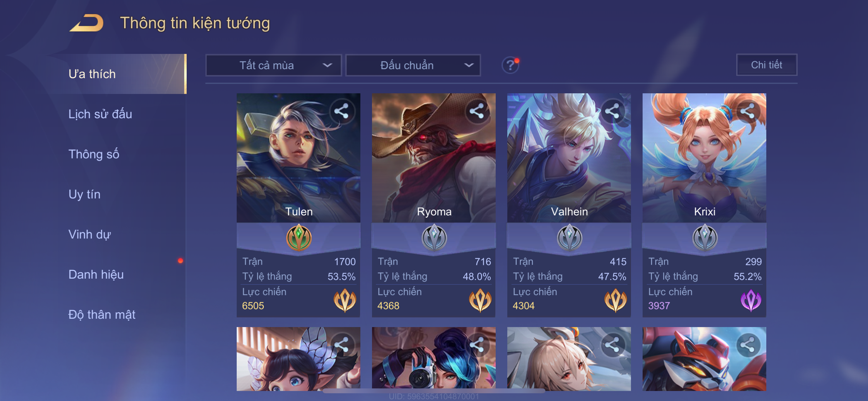Image resolution: width=868 pixels, height=401 pixels.
Task: Click the Chi tiết button
Action: click(766, 65)
